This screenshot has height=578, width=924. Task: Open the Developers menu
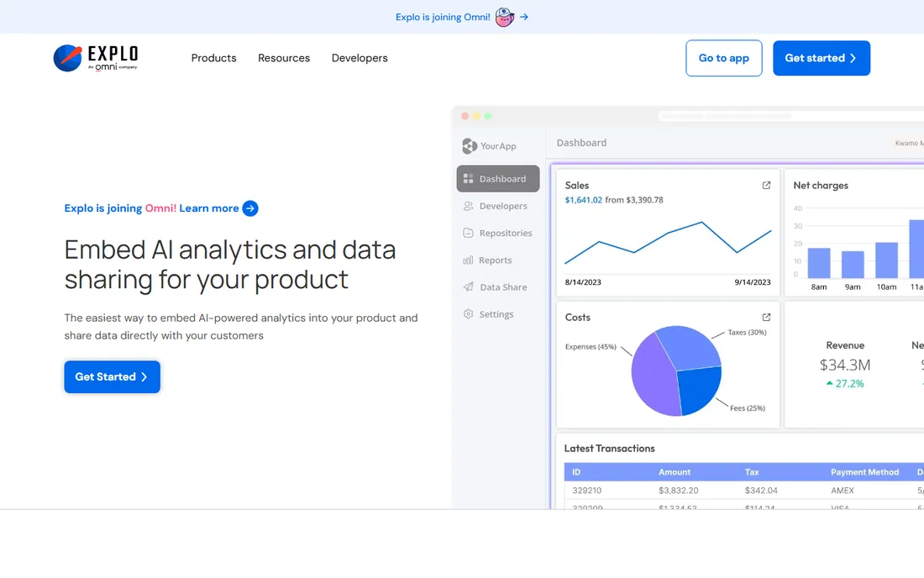click(360, 58)
